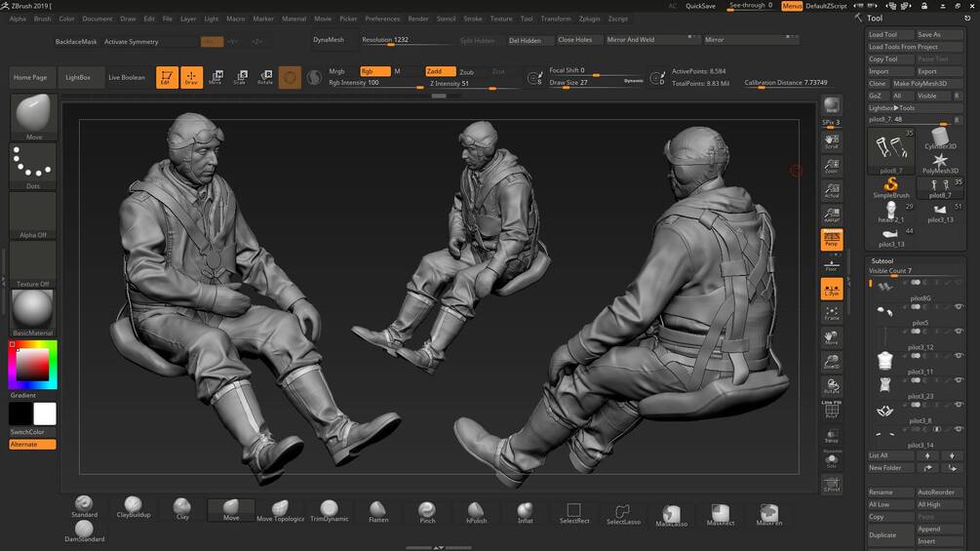Toggle the Zadd sculpt mode

(x=439, y=71)
